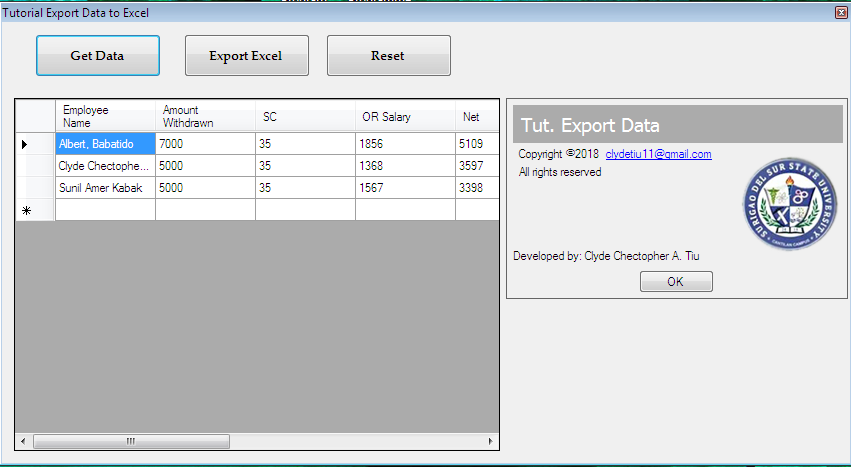Click the grid's select-all corner header
Viewport: 851px width, 467px height.
click(x=35, y=116)
